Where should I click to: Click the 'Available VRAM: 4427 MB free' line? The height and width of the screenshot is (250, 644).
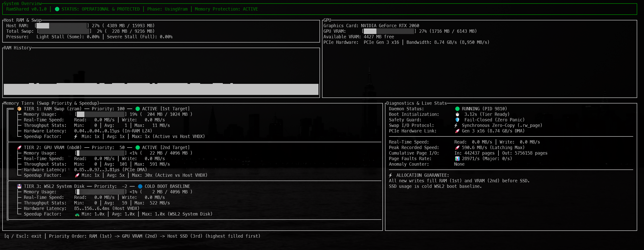(359, 37)
